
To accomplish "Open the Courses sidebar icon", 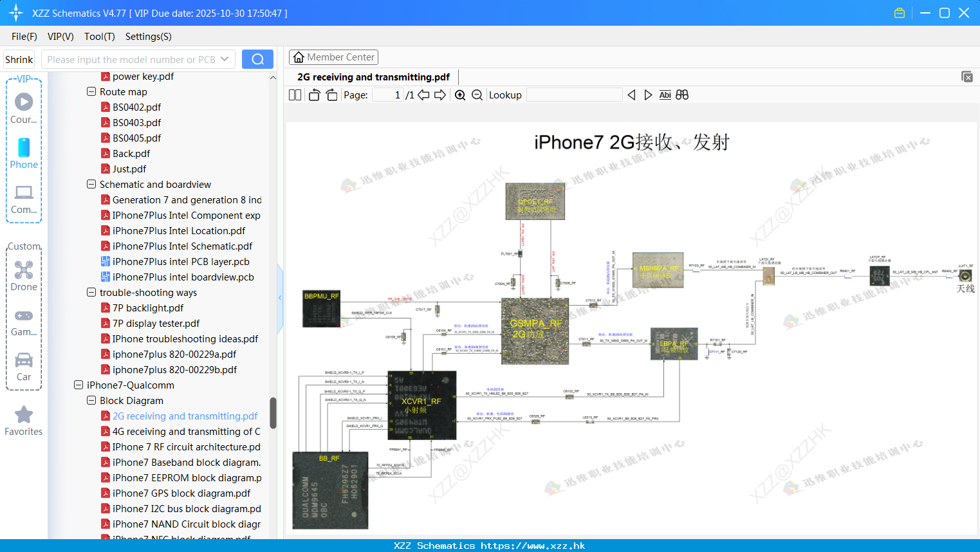I will (x=24, y=108).
